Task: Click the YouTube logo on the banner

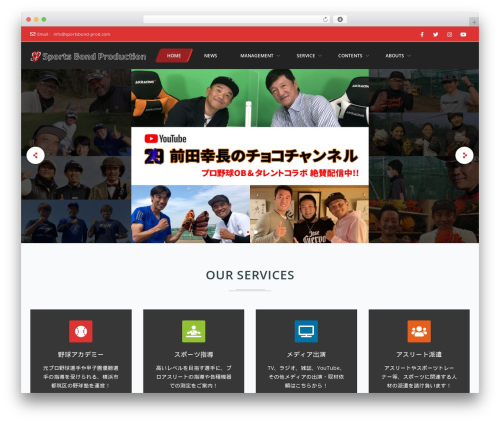Action: point(165,139)
